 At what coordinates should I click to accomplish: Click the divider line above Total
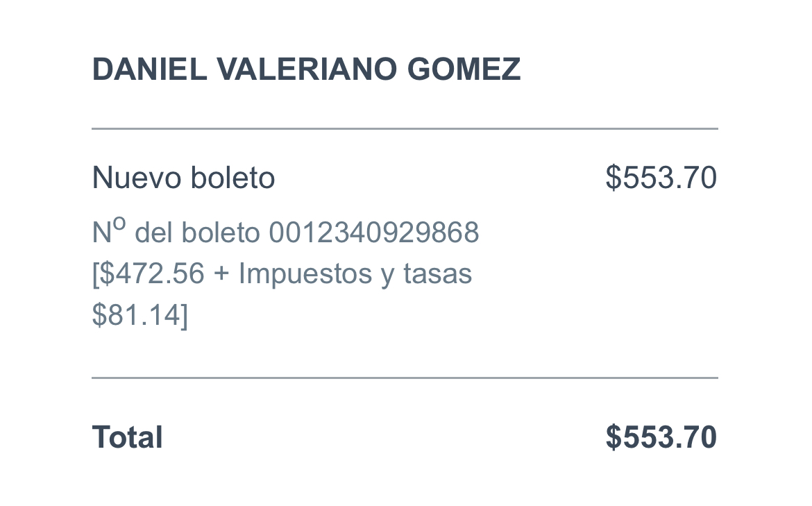[x=405, y=378]
